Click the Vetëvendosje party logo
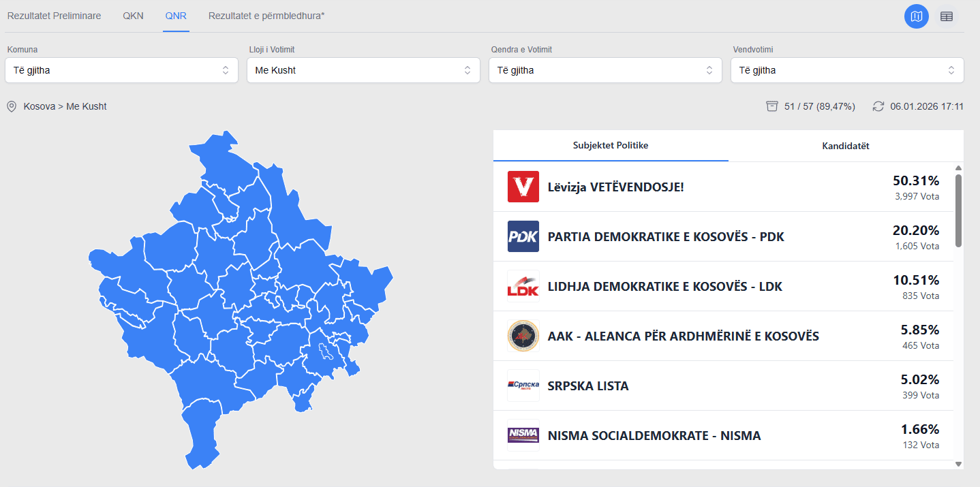This screenshot has height=487, width=980. [523, 187]
